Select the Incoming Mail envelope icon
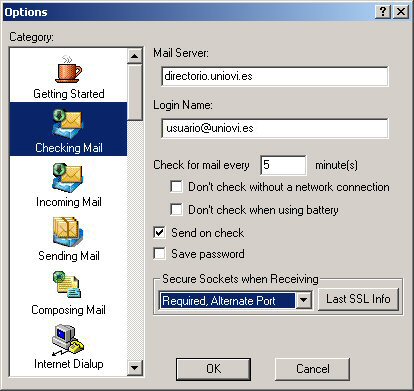The width and height of the screenshot is (414, 391). pos(68,177)
